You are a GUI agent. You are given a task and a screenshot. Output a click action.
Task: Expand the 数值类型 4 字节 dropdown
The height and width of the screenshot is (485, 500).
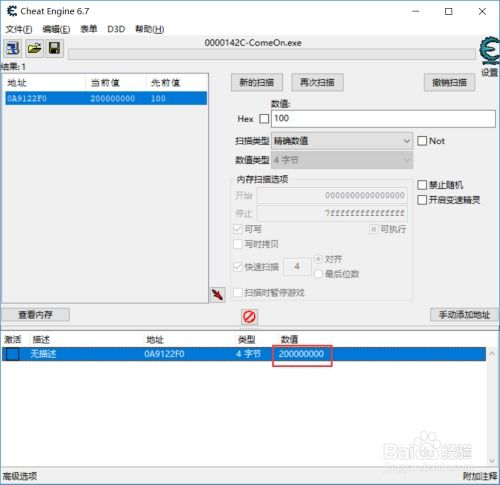click(342, 160)
